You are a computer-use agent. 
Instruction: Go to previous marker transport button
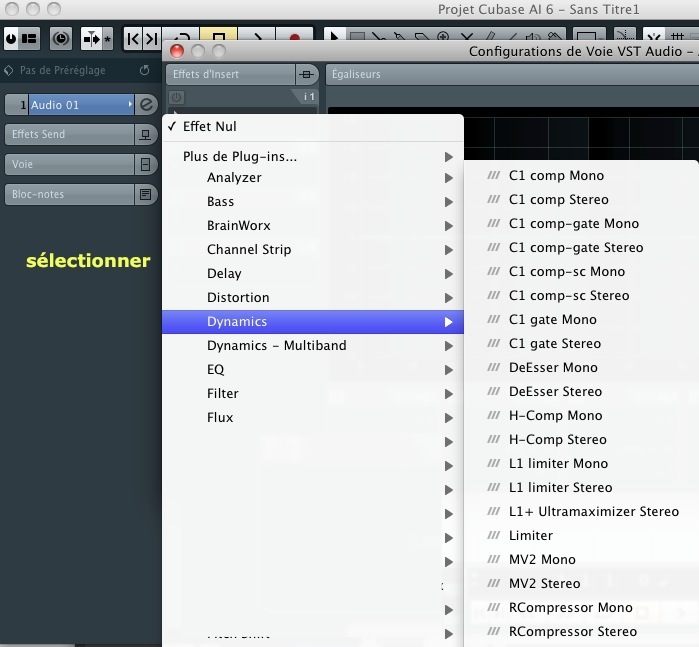pos(132,39)
